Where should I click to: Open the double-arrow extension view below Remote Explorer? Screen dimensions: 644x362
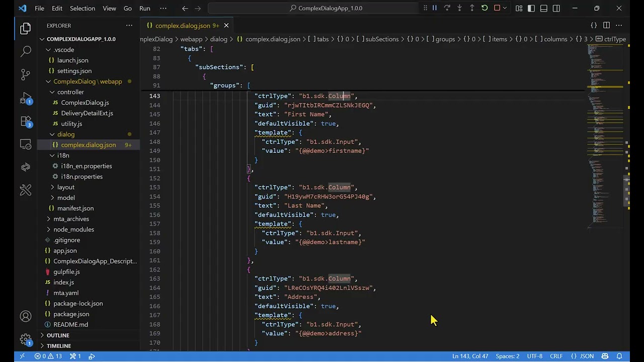pyautogui.click(x=26, y=167)
